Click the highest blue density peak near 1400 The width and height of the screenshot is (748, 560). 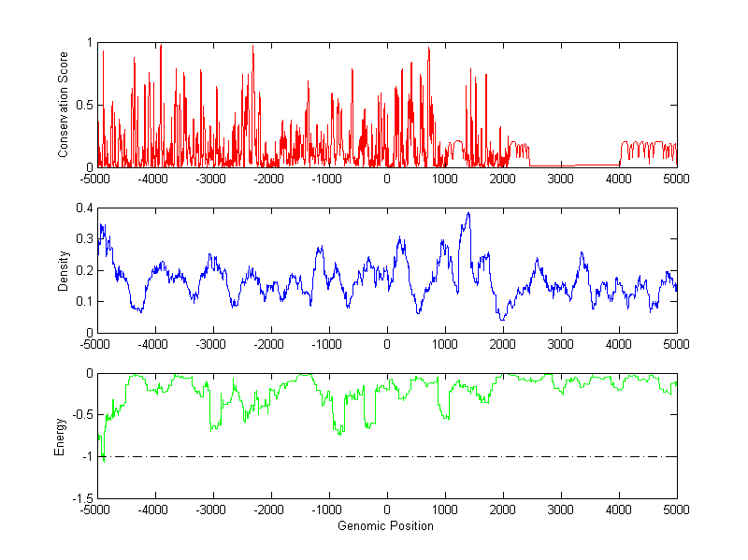click(467, 214)
